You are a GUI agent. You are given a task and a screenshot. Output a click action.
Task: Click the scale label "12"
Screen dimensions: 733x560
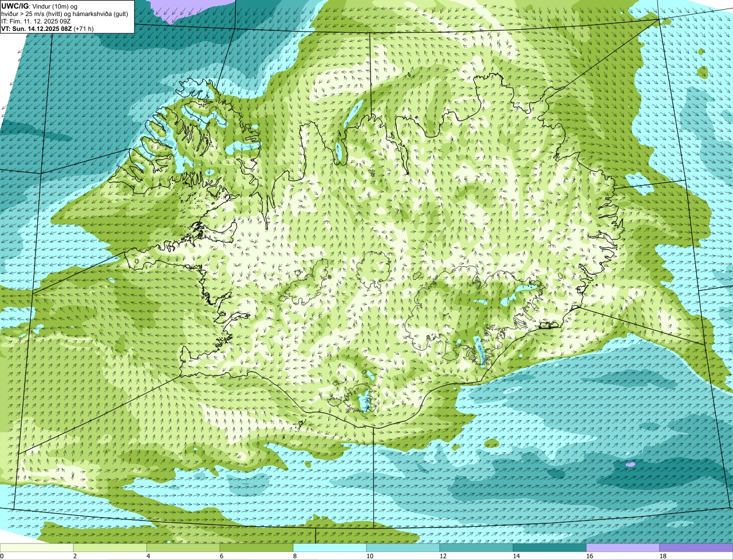click(443, 556)
